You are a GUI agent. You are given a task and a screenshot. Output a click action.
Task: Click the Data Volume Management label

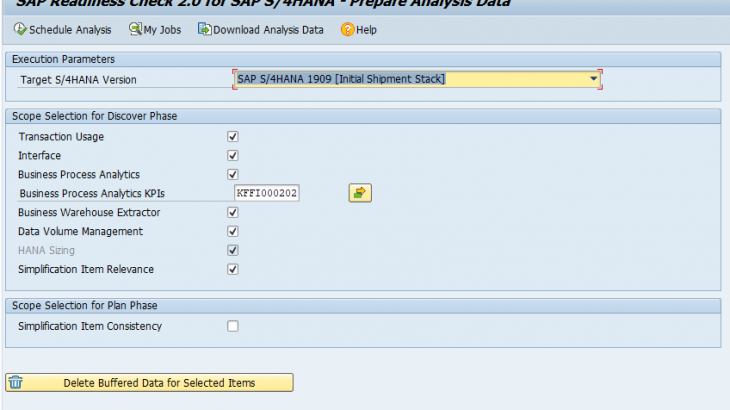[x=80, y=231]
